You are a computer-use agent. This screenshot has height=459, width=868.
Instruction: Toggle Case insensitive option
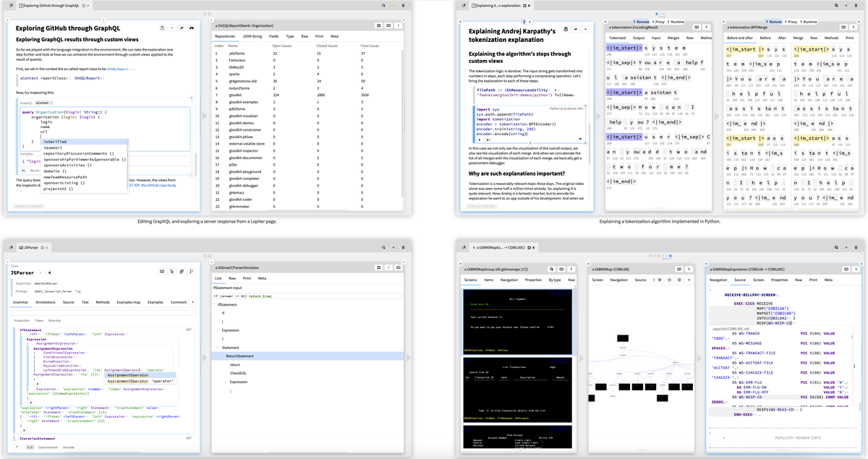pos(48,447)
